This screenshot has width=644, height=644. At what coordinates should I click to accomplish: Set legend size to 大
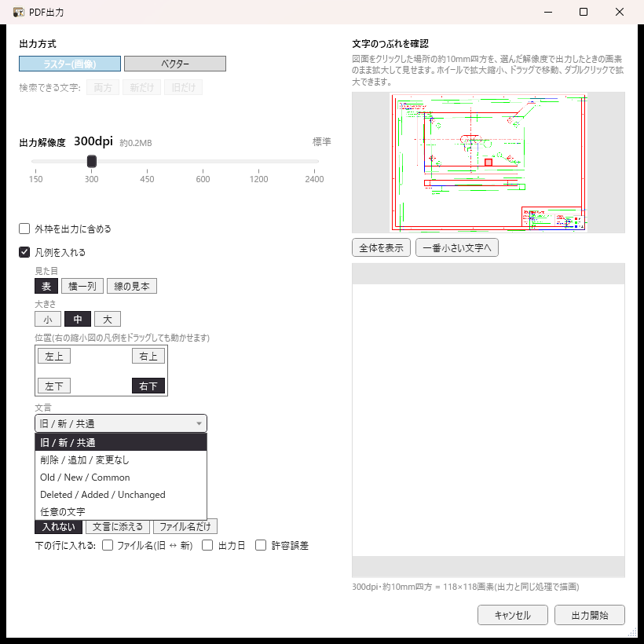tap(108, 319)
